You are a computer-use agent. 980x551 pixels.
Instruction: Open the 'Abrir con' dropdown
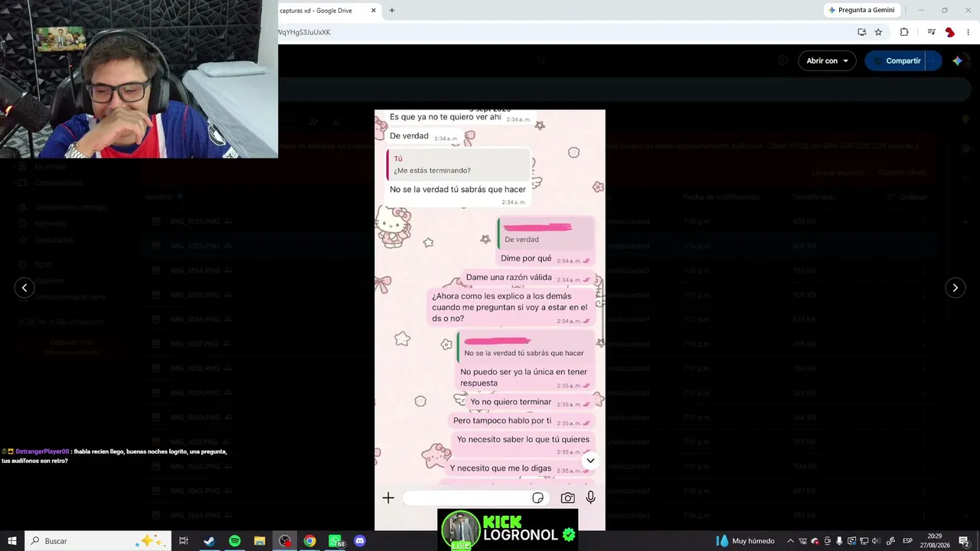(827, 60)
